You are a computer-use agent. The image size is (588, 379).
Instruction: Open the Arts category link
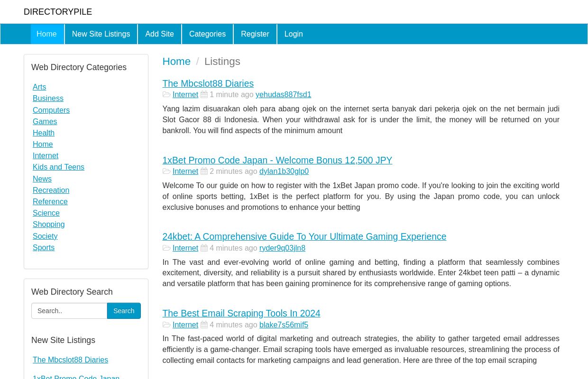click(x=39, y=87)
